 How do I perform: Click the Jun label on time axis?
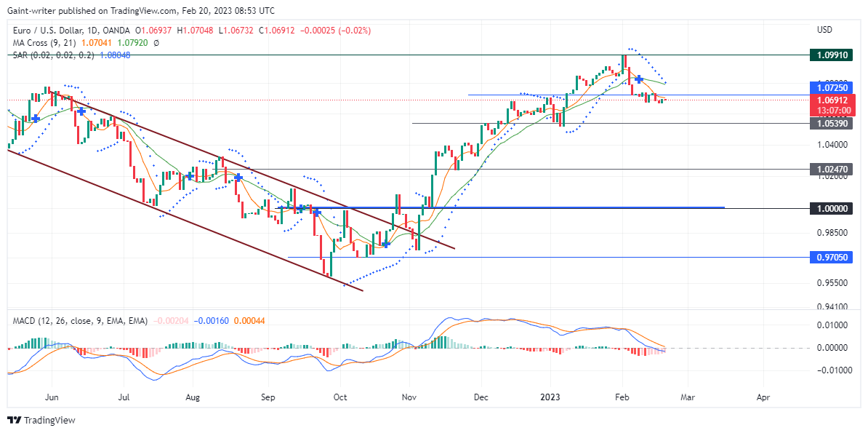pos(51,397)
